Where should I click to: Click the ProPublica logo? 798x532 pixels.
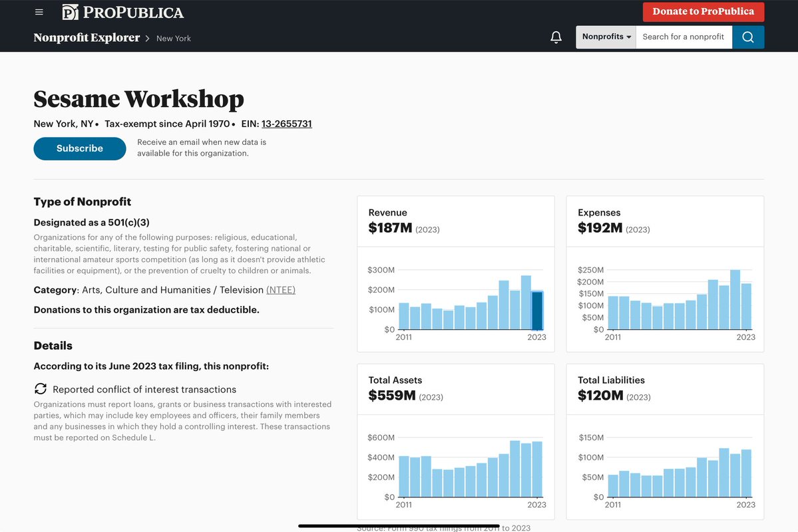122,12
